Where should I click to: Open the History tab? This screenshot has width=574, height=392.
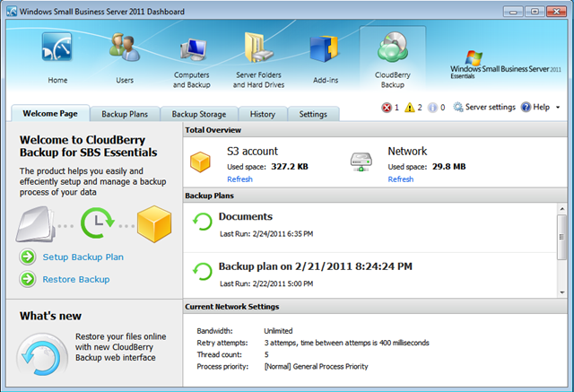click(x=263, y=114)
